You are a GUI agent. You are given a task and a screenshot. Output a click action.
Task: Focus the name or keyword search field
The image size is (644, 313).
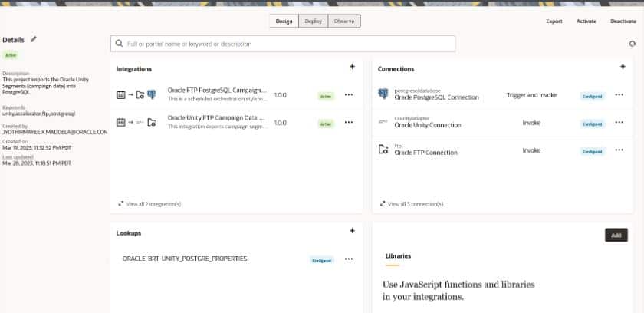tap(283, 44)
